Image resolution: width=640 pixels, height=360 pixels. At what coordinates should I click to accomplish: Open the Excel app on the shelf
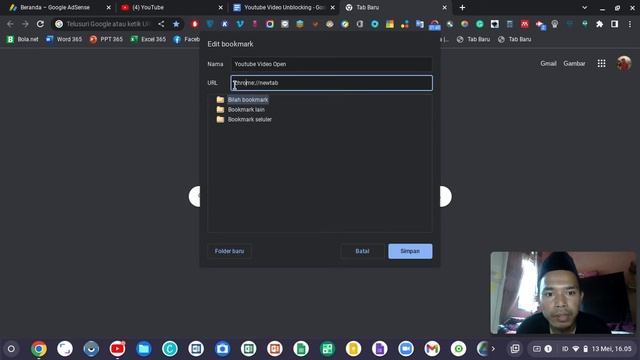click(x=249, y=349)
